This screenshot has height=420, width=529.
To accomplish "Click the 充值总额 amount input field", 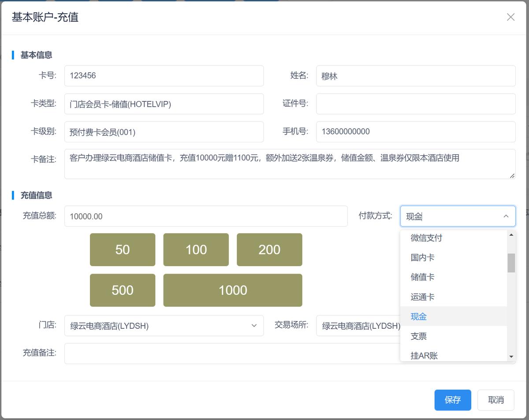I will click(205, 216).
